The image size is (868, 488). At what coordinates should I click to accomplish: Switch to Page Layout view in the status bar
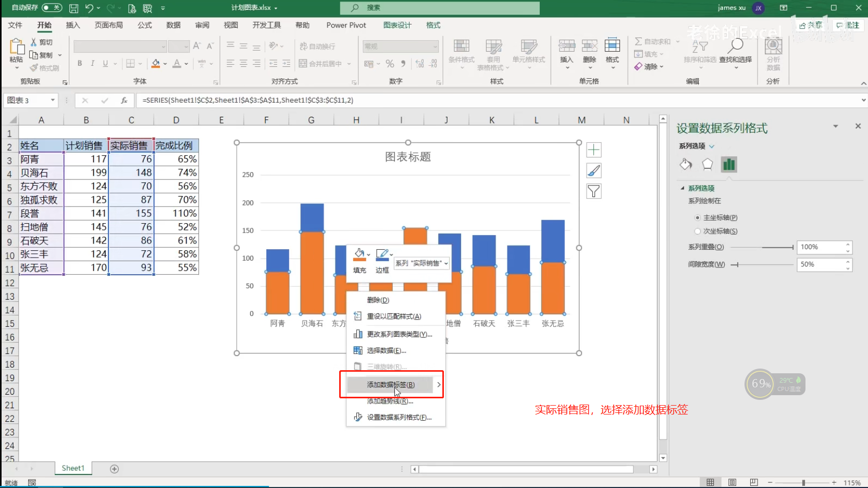[732, 482]
